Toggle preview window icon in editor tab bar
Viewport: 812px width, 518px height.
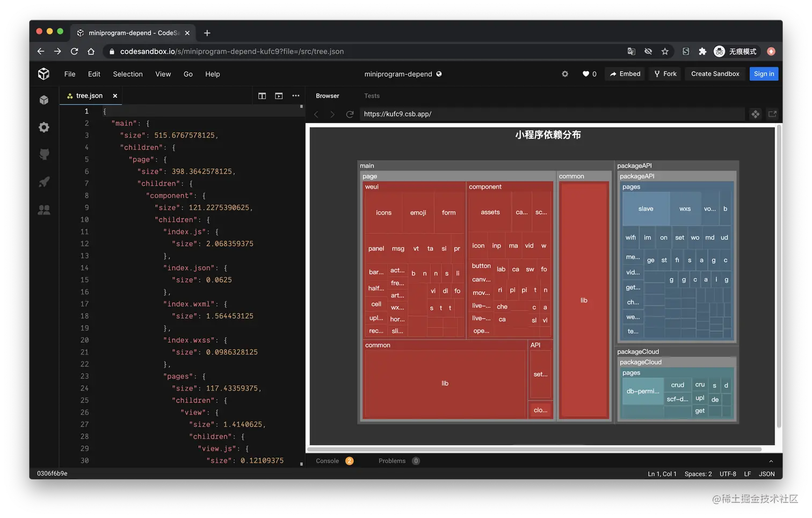279,96
